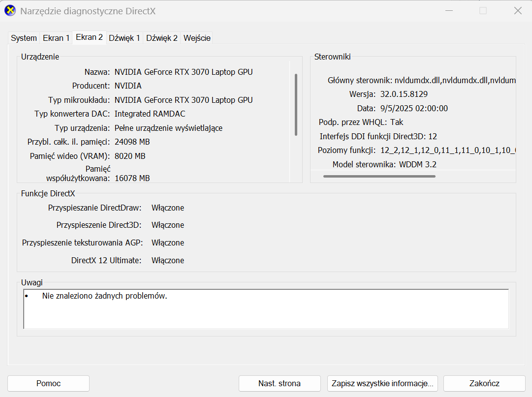Show the Dźwięk 2 tab
532x397 pixels.
pos(162,38)
